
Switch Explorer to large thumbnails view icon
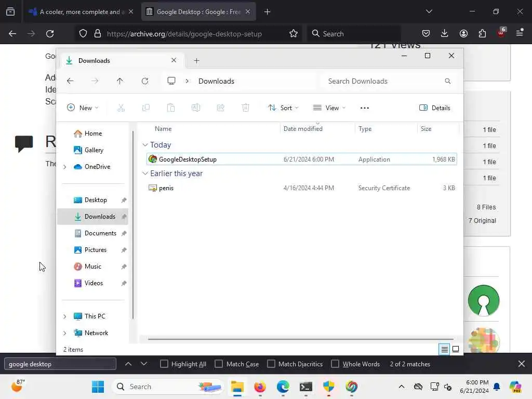point(456,349)
